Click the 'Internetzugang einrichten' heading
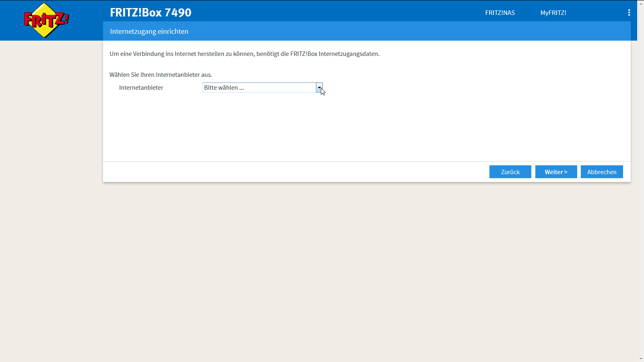 coord(149,31)
